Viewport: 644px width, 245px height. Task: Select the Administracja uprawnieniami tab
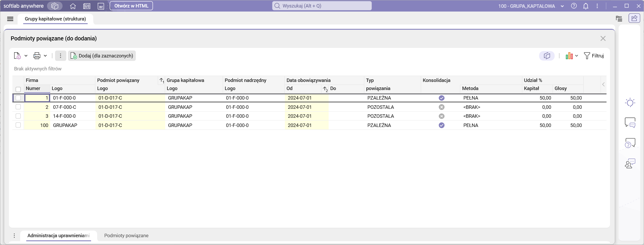click(x=59, y=235)
